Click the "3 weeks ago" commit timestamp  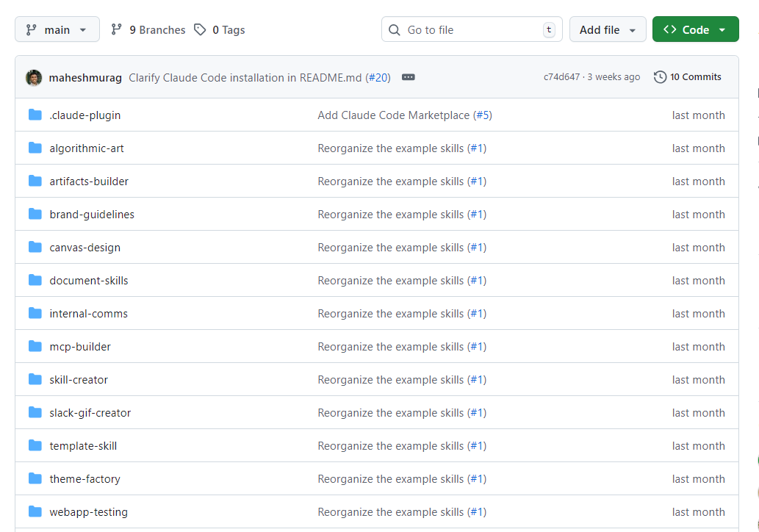(x=614, y=77)
